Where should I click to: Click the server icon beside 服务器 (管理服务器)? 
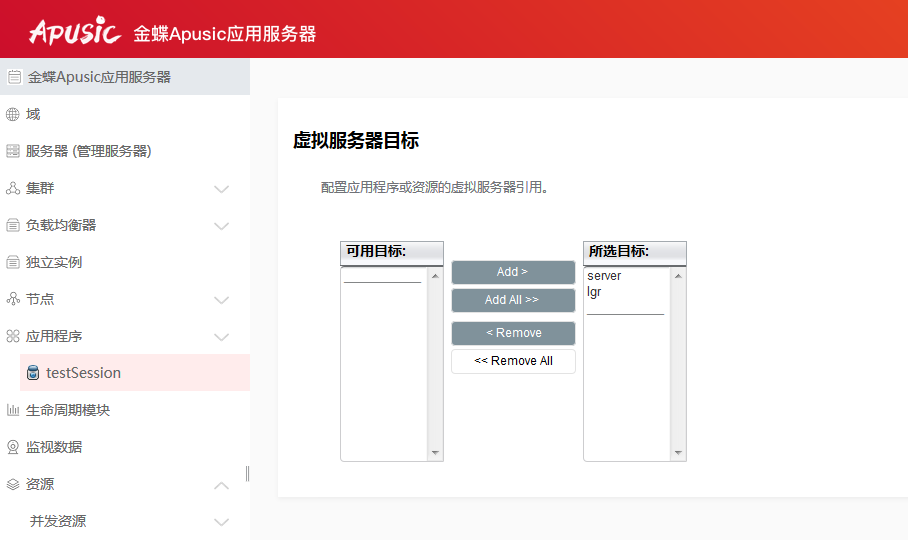pos(13,151)
